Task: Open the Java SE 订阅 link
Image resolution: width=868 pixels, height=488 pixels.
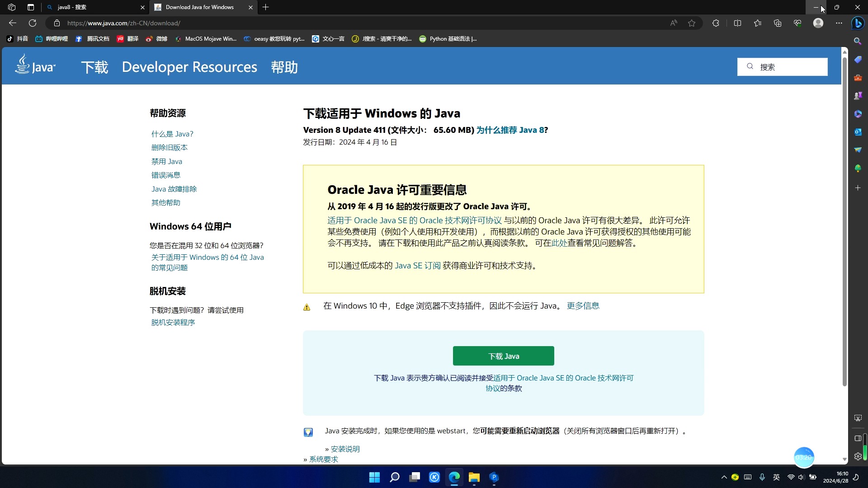Action: 417,266
